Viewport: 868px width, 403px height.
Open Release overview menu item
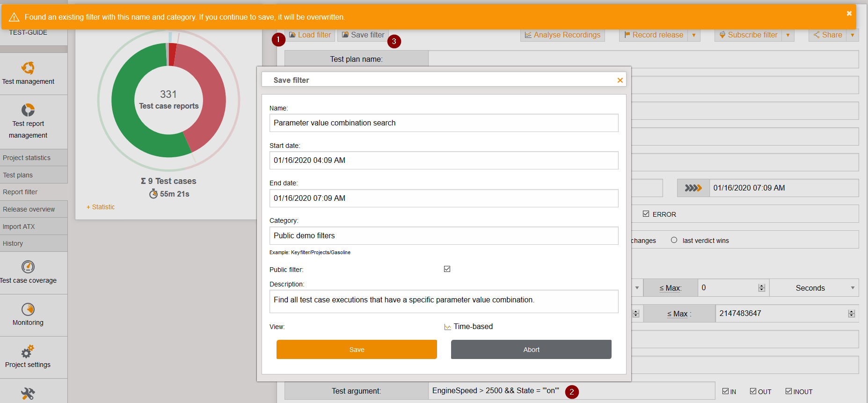[x=29, y=209]
